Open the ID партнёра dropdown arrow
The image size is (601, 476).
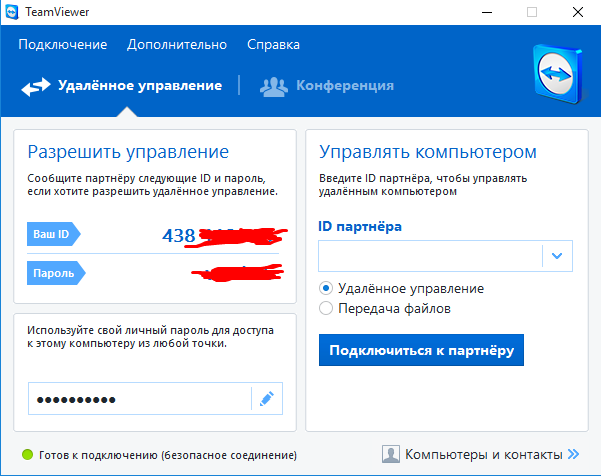pyautogui.click(x=557, y=256)
